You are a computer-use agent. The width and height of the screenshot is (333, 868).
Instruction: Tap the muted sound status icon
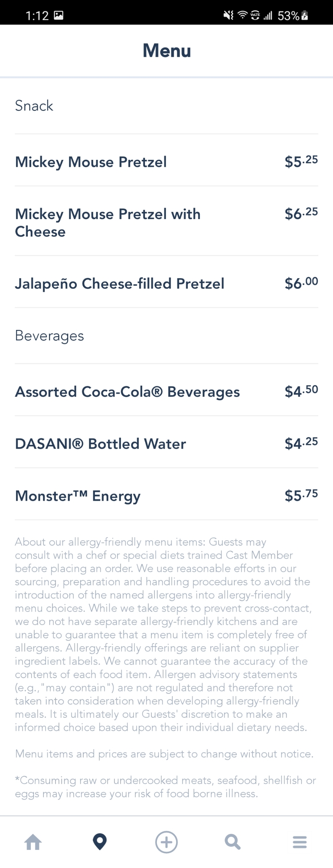tap(228, 16)
